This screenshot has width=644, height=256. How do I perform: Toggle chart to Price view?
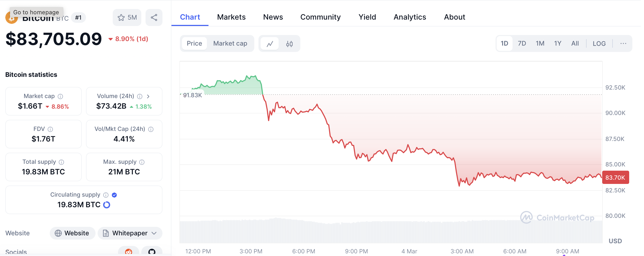[194, 43]
